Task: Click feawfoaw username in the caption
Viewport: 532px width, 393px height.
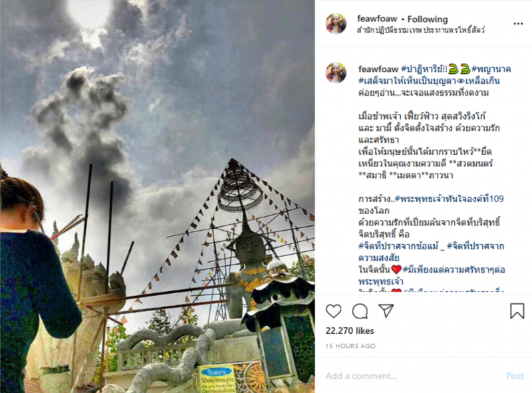Action: (x=378, y=69)
